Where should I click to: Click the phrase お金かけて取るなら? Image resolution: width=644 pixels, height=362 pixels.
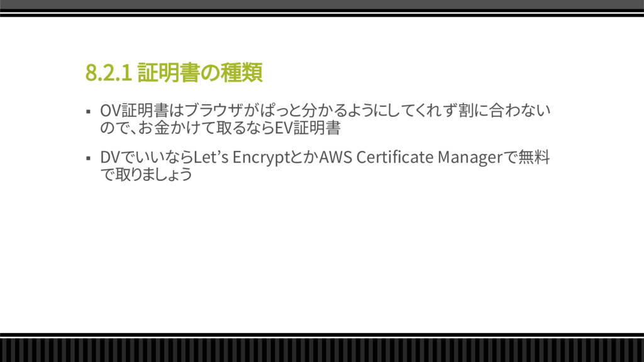(206, 128)
